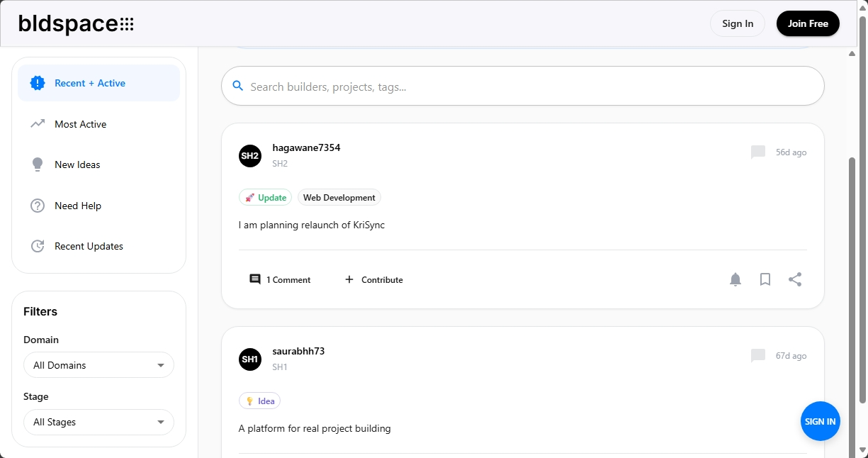This screenshot has width=868, height=458.
Task: Select the Most Active menu item
Action: pyautogui.click(x=80, y=124)
